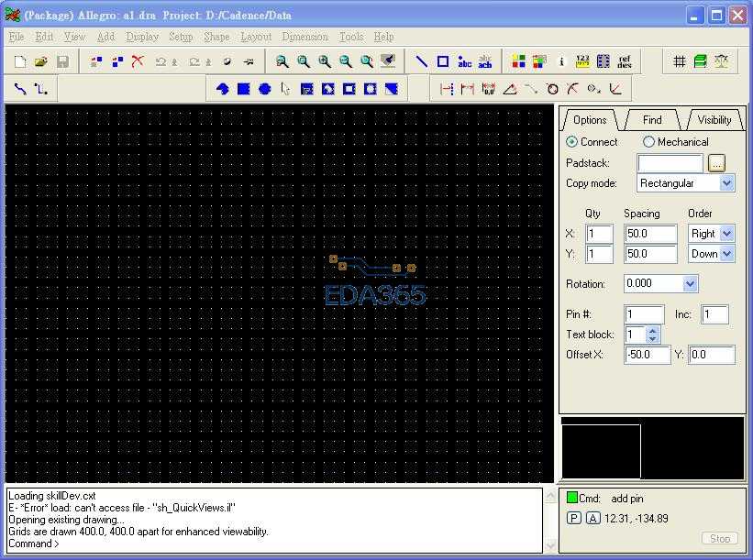This screenshot has height=560, width=753.
Task: Open the Dimension menu
Action: tap(305, 37)
